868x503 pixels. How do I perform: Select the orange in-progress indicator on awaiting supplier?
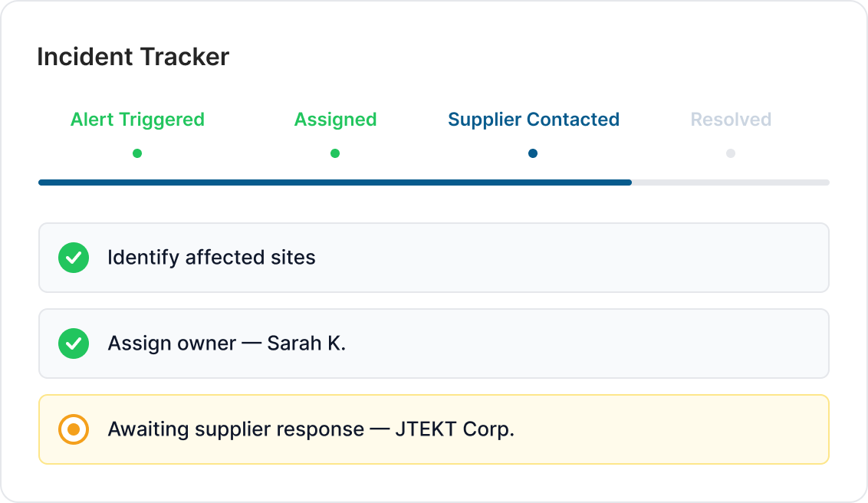pyautogui.click(x=74, y=429)
